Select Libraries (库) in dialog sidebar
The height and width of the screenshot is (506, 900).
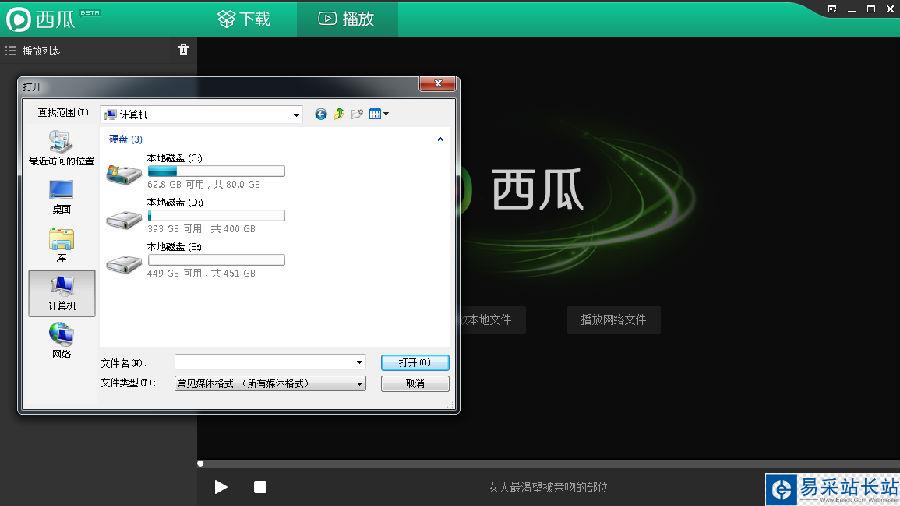pyautogui.click(x=61, y=245)
